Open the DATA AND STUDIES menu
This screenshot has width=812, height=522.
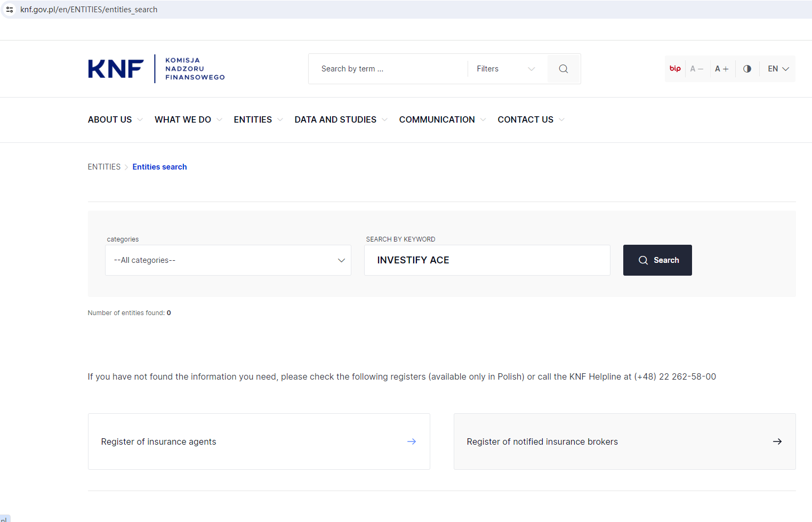340,120
